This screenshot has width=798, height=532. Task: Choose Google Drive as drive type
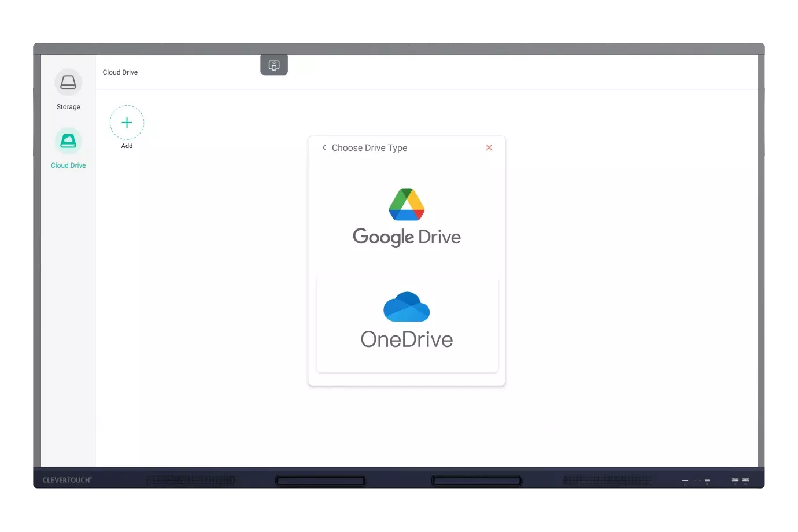407,218
